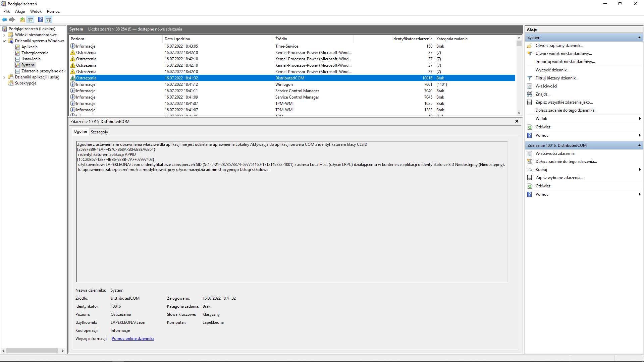The image size is (644, 362).
Task: Click the Pomoc icon in the Zdarzenie 10016 actions
Action: pos(530,194)
